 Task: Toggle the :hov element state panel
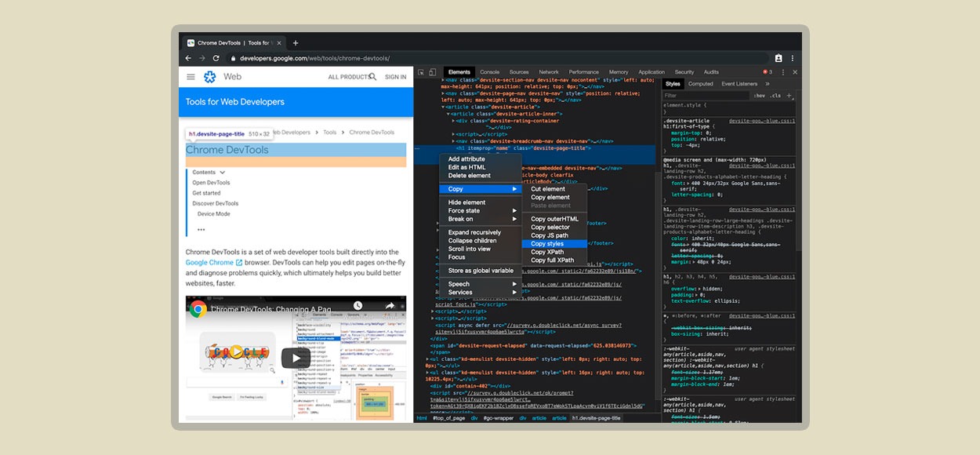coord(760,96)
